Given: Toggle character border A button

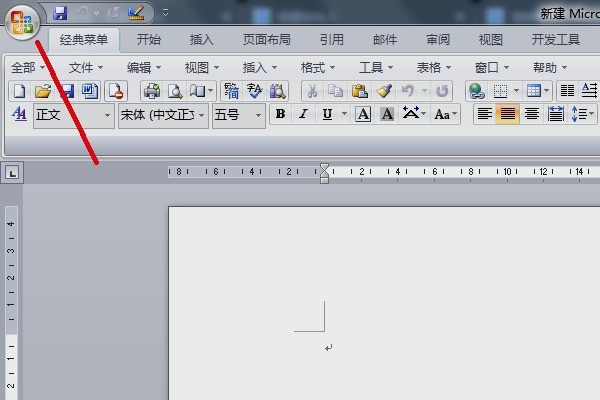Looking at the screenshot, I should 363,114.
